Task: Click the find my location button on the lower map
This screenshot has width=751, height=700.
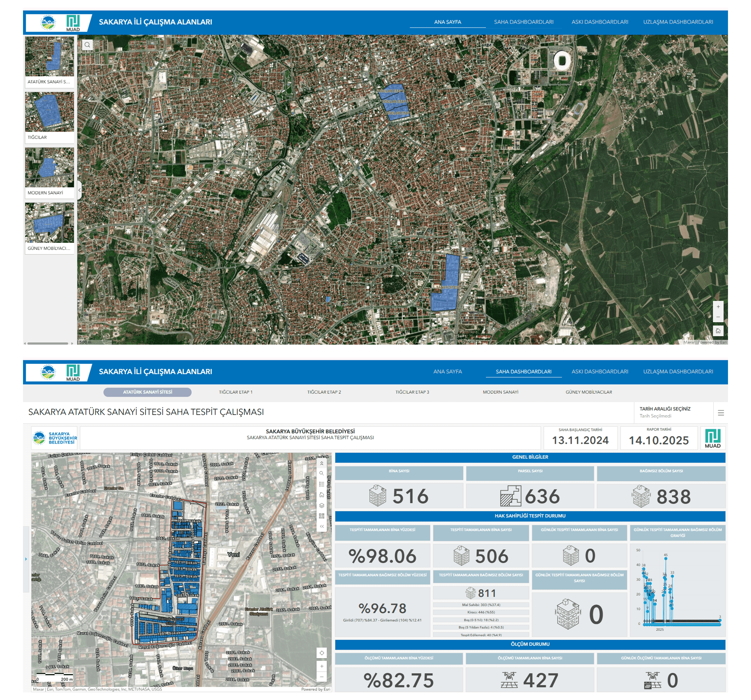Action: 321,653
